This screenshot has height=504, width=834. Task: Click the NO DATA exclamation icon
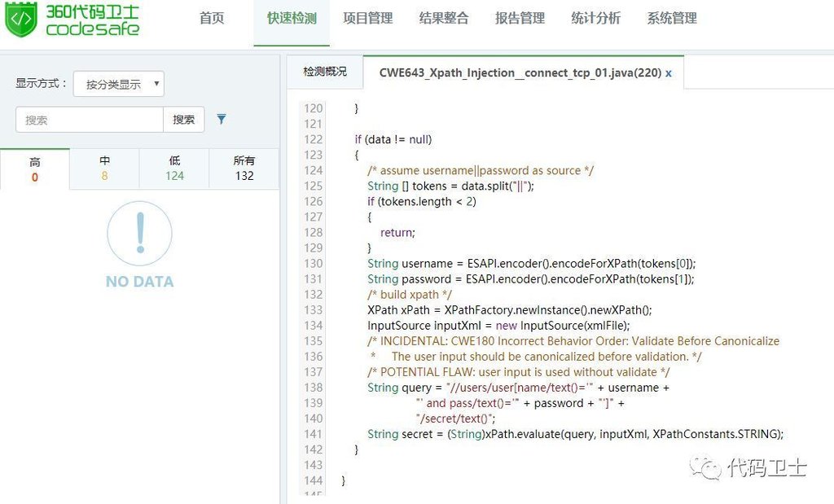tap(139, 233)
